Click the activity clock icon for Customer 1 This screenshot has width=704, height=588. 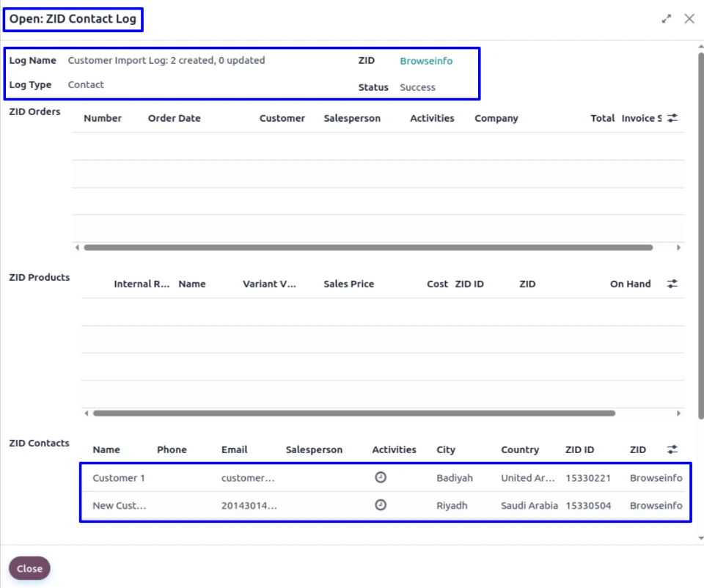[x=381, y=477]
